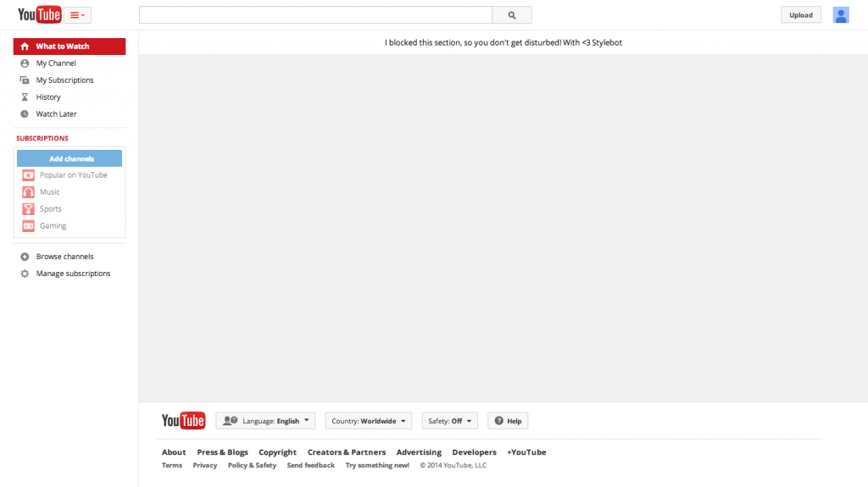Click the gear Manage subscriptions icon
This screenshot has height=487, width=868.
tap(25, 274)
